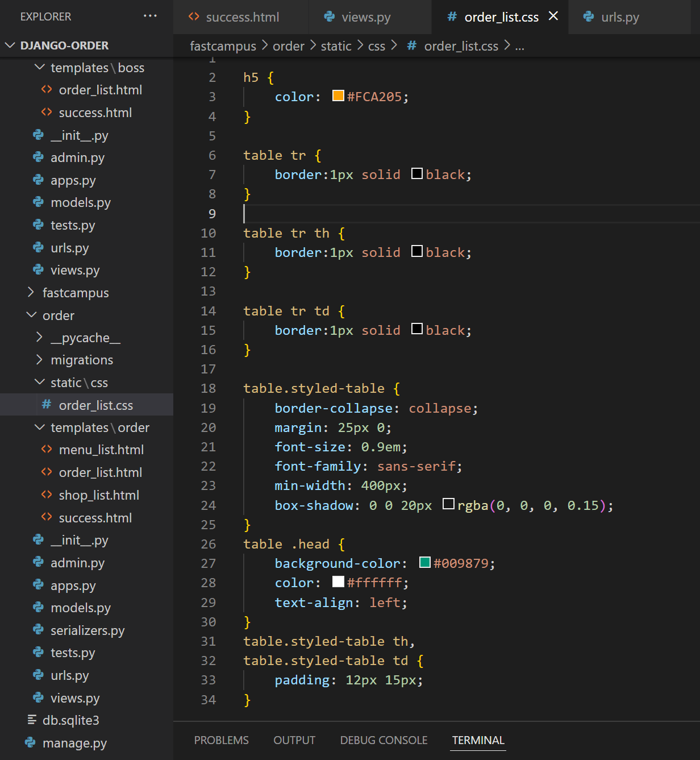
Task: Select the TERMINAL panel tab
Action: [x=478, y=740]
